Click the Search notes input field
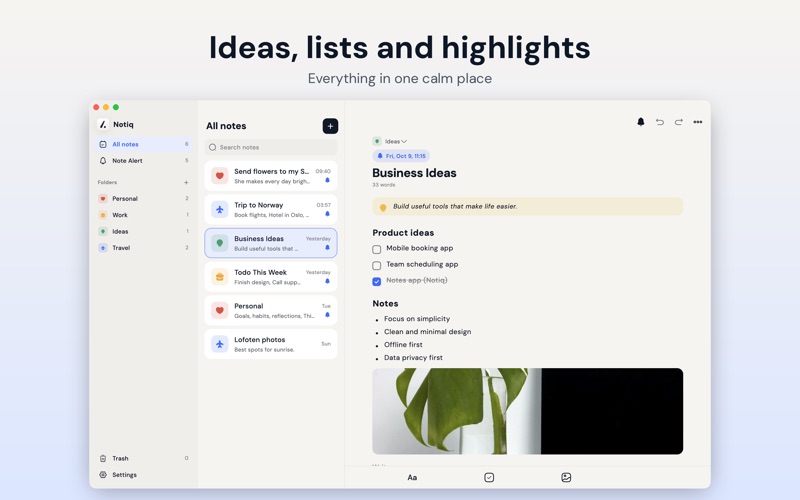This screenshot has height=500, width=800. (271, 147)
